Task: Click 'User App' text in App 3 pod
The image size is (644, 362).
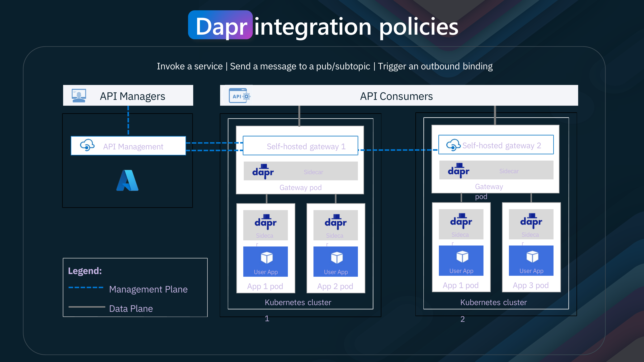Action: click(531, 271)
